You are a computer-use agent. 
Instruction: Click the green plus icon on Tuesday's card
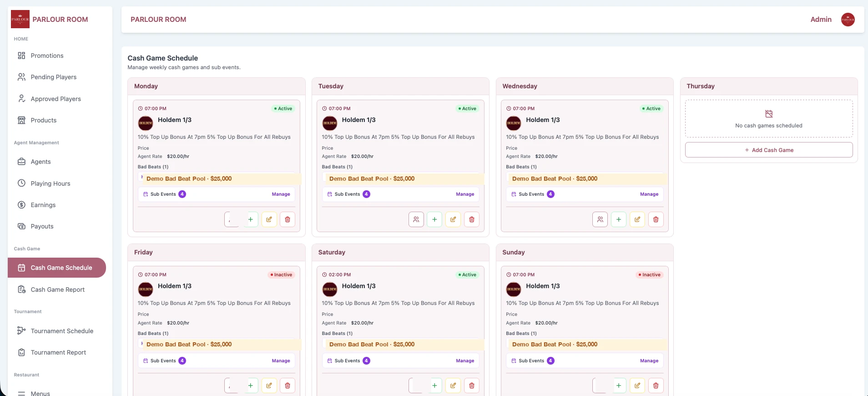coord(434,219)
